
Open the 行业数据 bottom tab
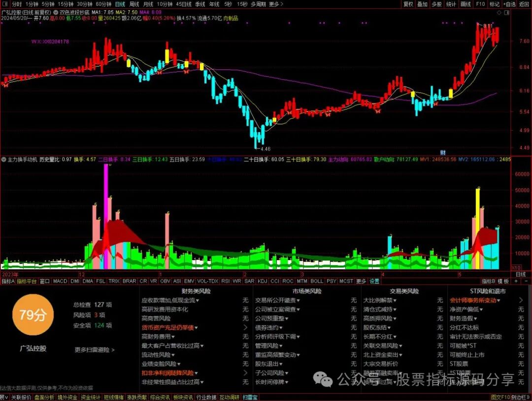pos(206,397)
